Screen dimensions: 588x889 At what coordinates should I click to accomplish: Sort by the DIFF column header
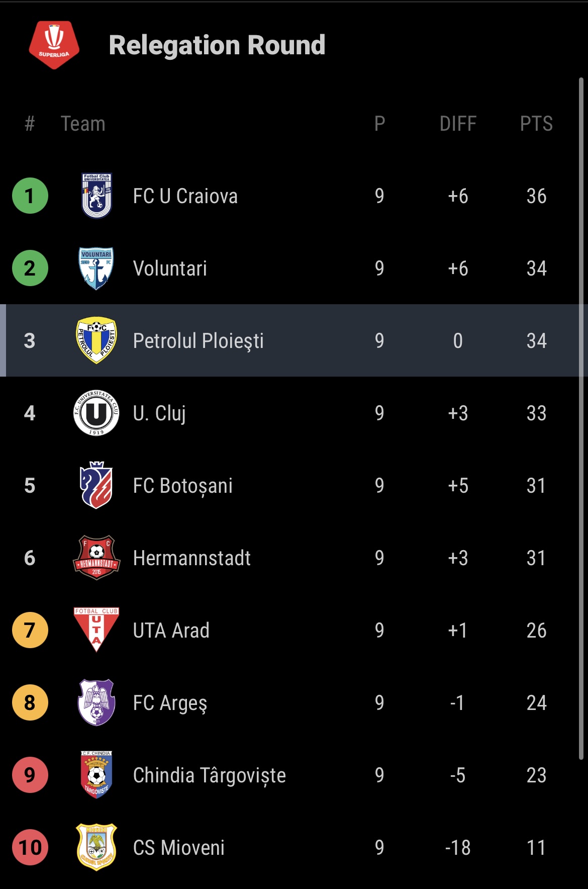(458, 124)
